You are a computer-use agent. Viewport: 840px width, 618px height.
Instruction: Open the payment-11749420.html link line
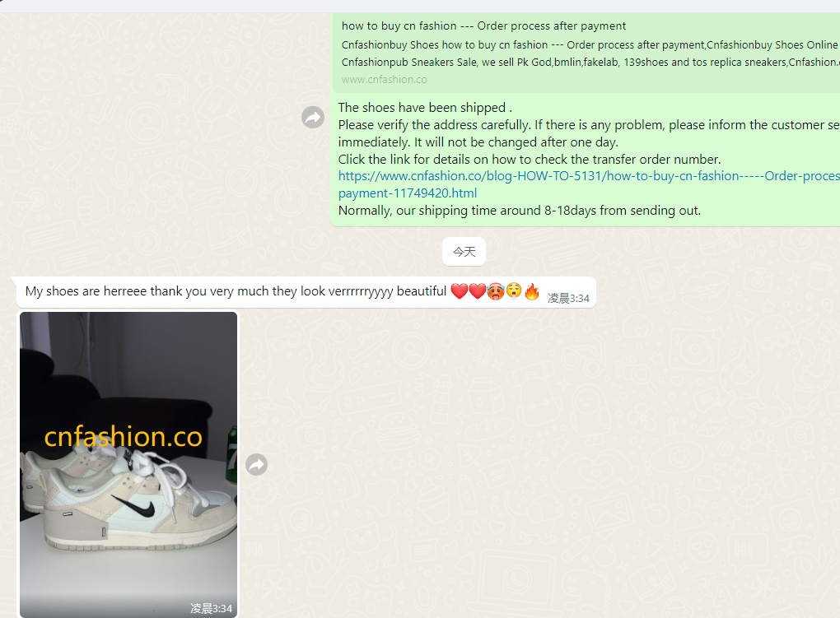[x=407, y=193]
